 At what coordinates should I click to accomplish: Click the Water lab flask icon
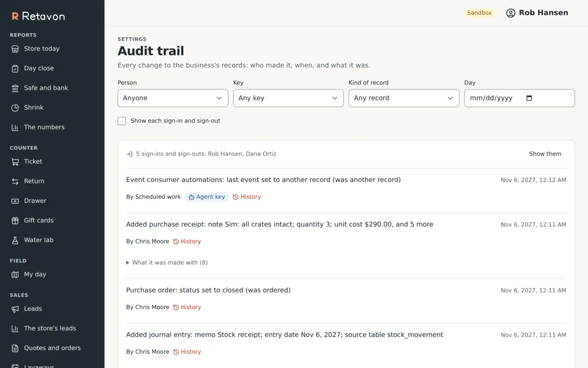point(15,240)
